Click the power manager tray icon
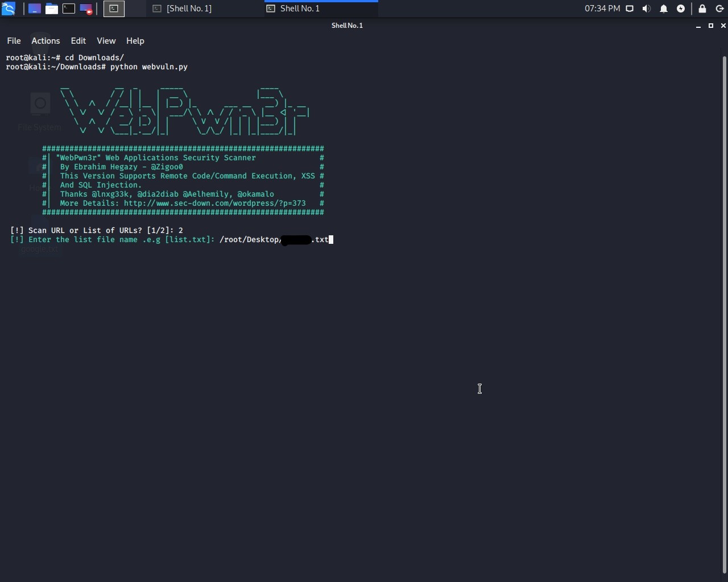The image size is (728, 582). (681, 9)
